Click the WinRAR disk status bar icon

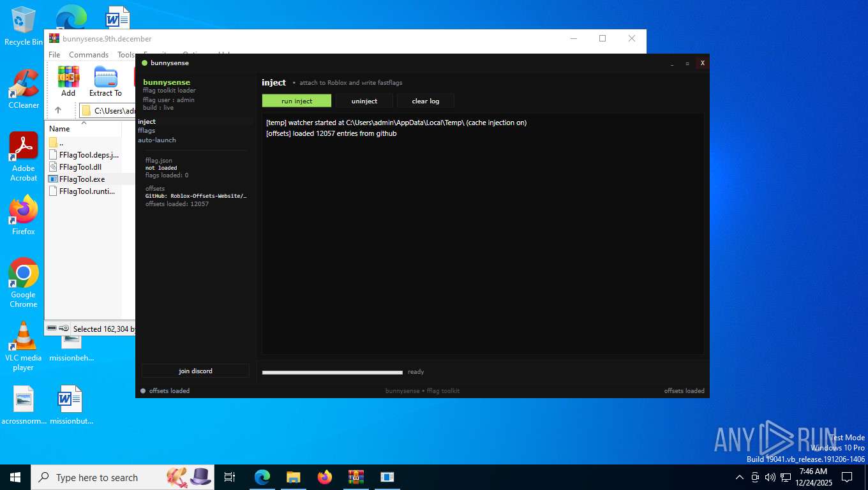click(x=52, y=329)
